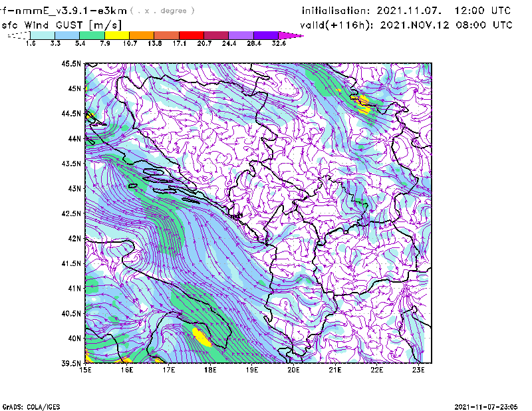Image resolution: width=532 pixels, height=411 pixels.
Task: Click the 18E longitude label
Action: [x=210, y=370]
